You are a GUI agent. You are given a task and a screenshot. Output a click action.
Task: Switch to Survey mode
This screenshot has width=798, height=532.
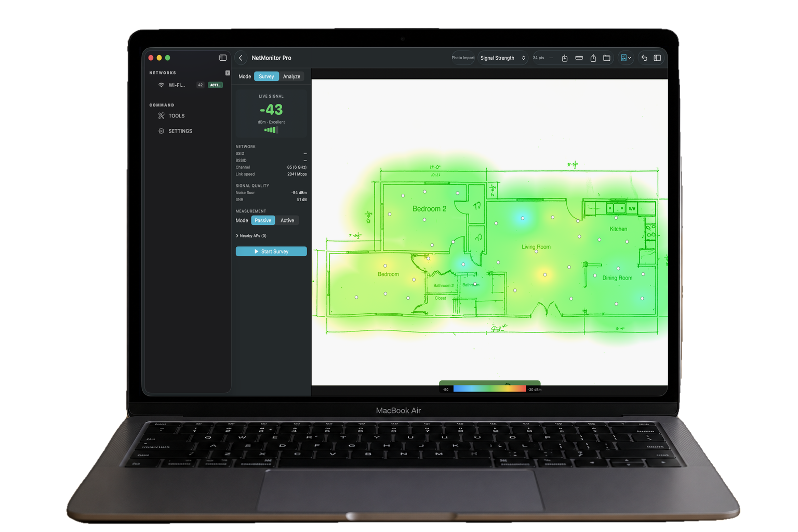coord(267,76)
